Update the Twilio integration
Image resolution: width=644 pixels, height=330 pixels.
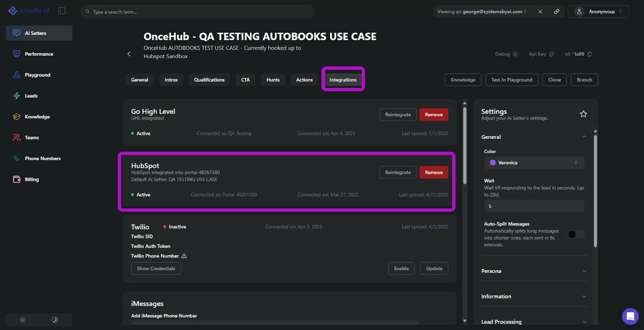(434, 268)
